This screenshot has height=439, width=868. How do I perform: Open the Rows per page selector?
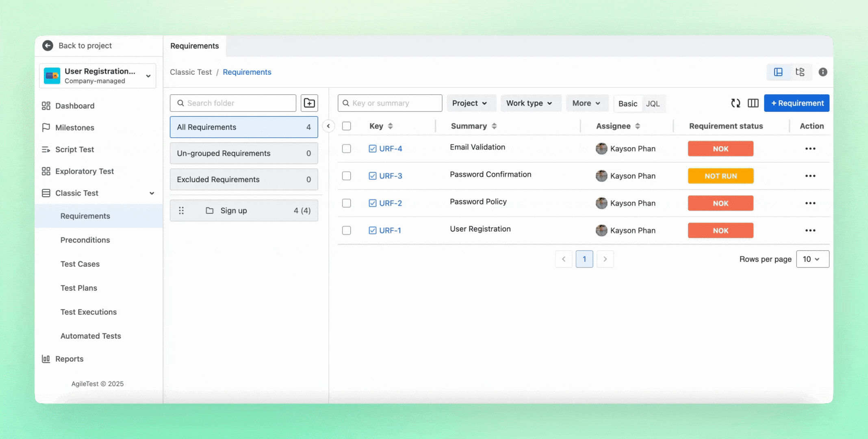coord(812,259)
